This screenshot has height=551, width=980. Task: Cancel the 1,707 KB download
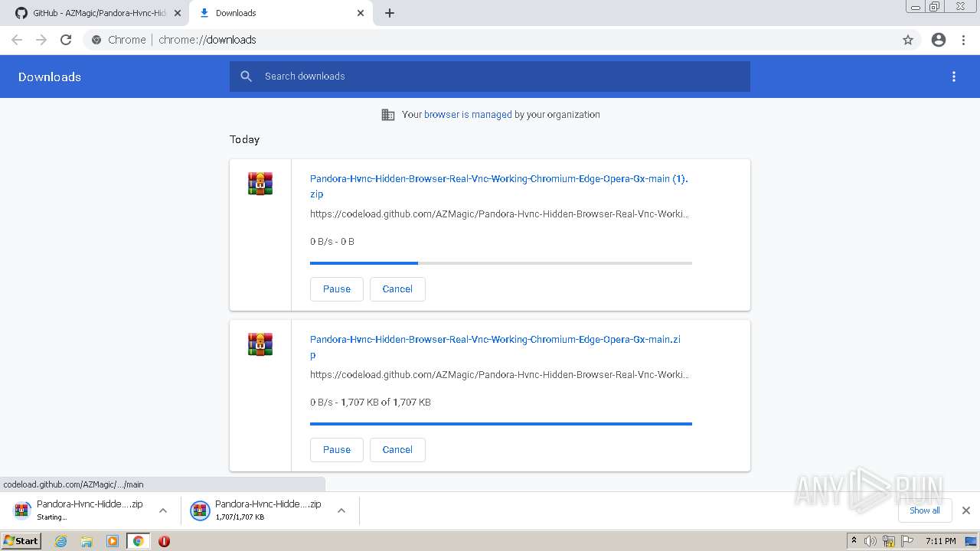click(397, 450)
